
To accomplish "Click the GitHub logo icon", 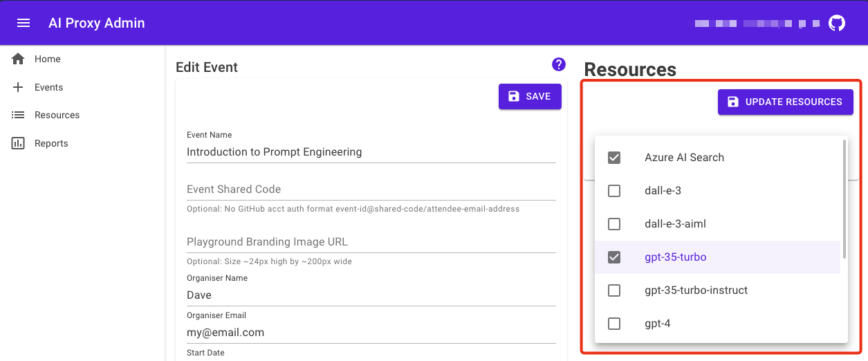I will (837, 23).
